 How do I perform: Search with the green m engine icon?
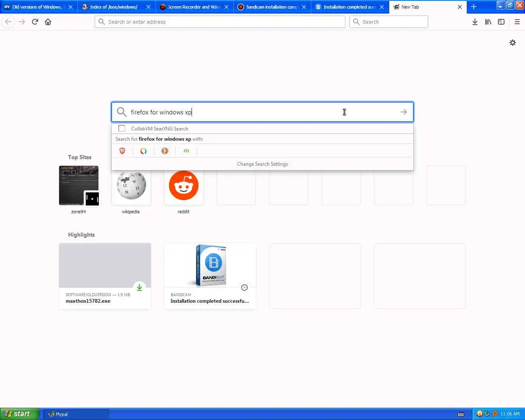186,151
